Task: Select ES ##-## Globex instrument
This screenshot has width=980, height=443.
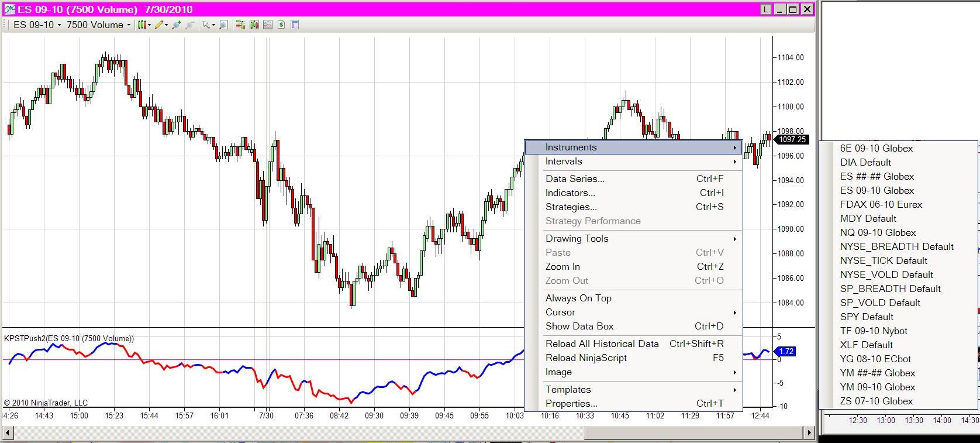Action: pyautogui.click(x=899, y=177)
